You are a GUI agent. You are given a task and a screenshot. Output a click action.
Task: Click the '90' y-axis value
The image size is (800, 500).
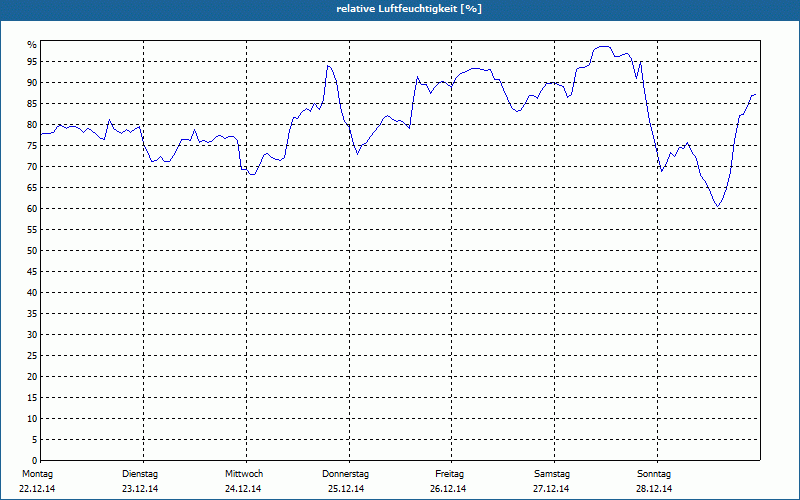click(x=32, y=83)
